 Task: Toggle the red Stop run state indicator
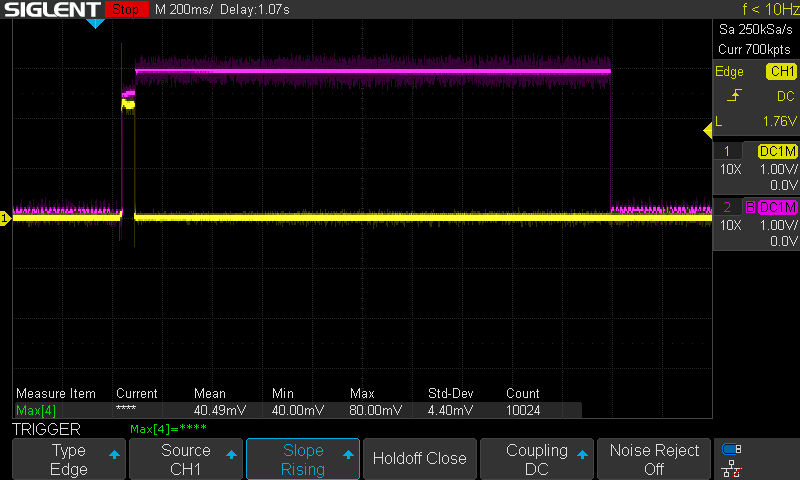click(x=125, y=9)
